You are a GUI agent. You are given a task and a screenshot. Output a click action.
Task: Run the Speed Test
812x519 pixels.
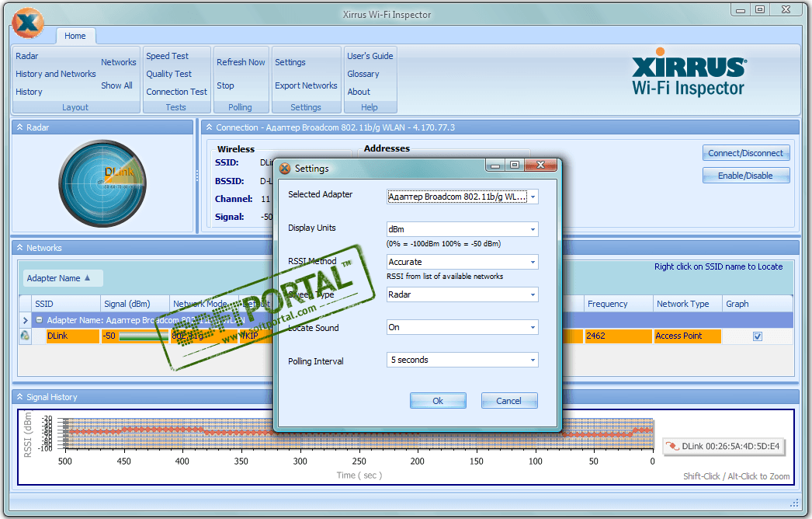(x=167, y=56)
